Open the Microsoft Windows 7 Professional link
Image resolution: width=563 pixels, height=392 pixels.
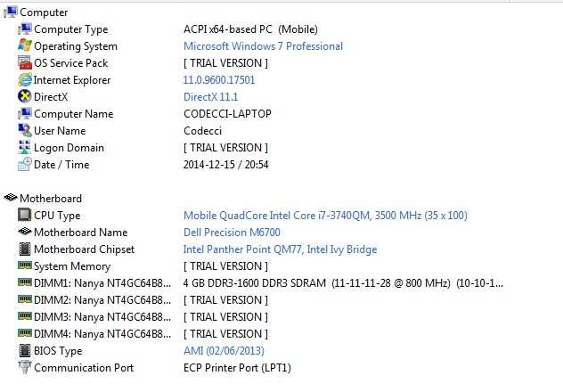[263, 46]
